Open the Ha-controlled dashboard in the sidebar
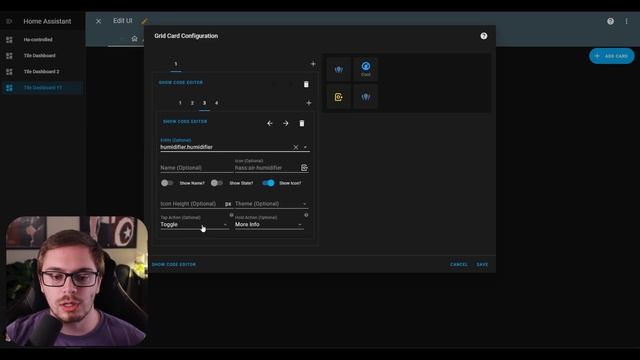640x360 pixels. [x=42, y=40]
